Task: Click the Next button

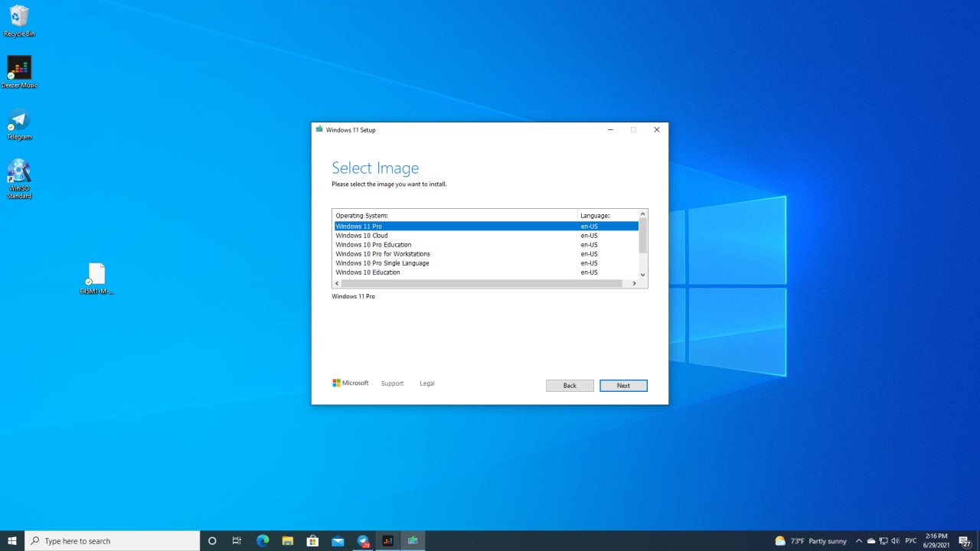Action: [623, 386]
